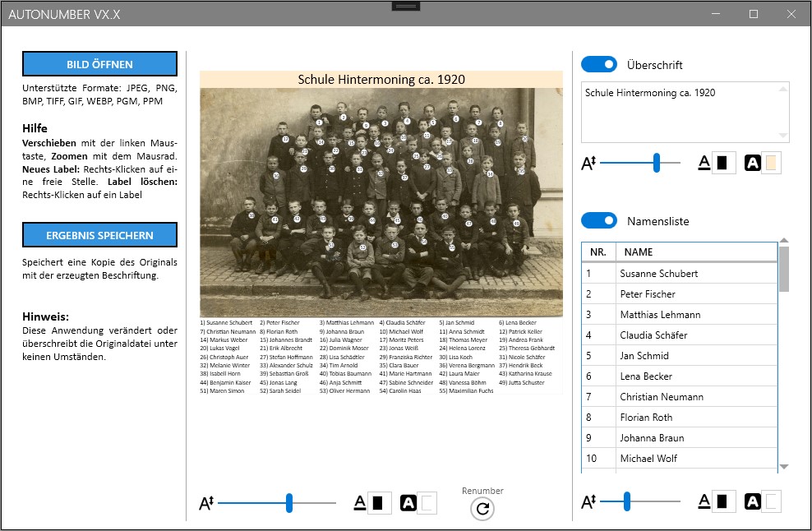Image resolution: width=812 pixels, height=531 pixels.
Task: Select the Jan Schmid row
Action: (680, 355)
